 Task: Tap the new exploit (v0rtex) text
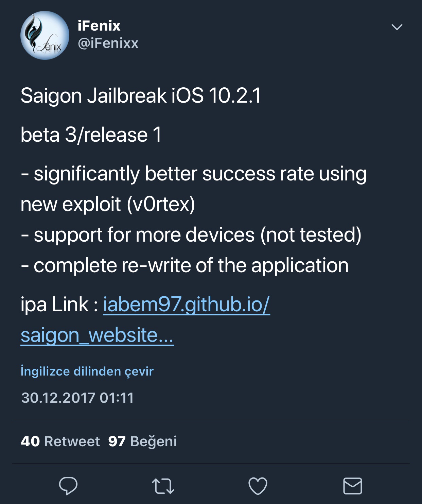[108, 204]
